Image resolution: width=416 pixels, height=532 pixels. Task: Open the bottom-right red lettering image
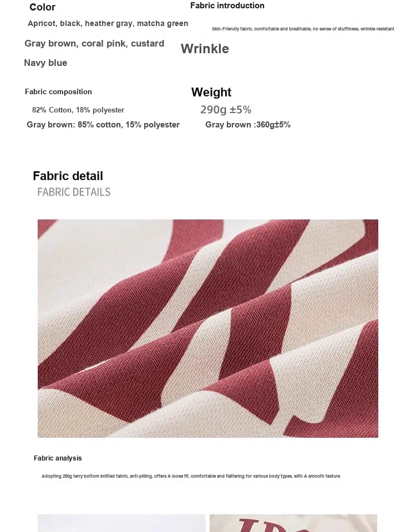tap(293, 523)
